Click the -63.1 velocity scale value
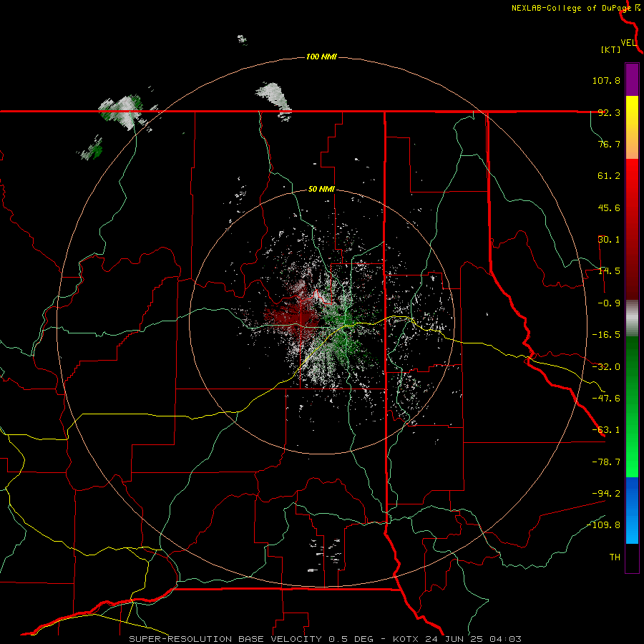644x644 pixels. pyautogui.click(x=606, y=430)
